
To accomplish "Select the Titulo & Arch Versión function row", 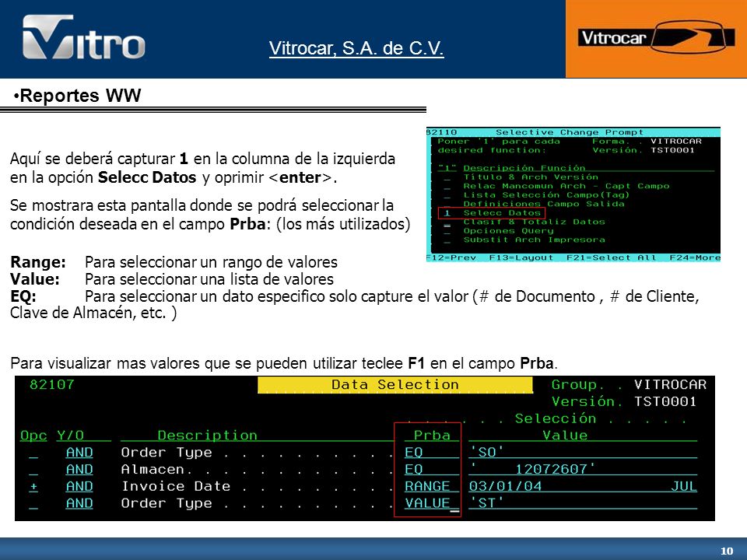I will (531, 177).
